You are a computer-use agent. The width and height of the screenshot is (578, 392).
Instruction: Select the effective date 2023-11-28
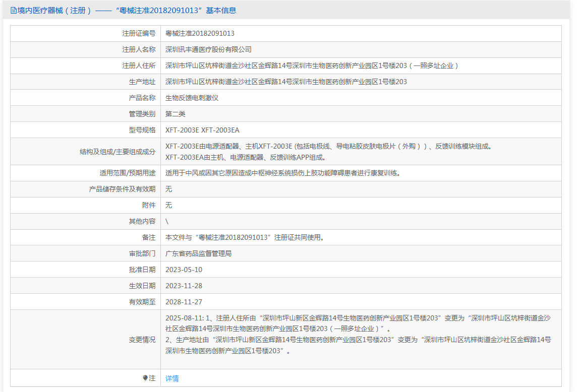coord(184,286)
